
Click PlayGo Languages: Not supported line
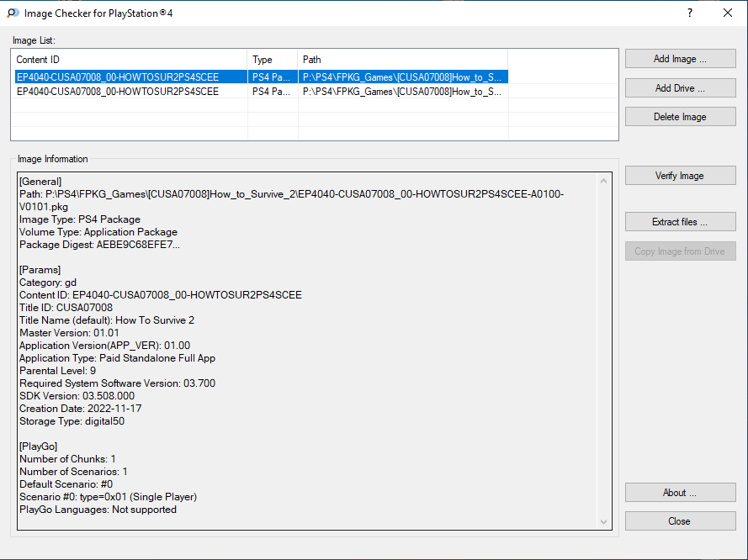[x=98, y=510]
